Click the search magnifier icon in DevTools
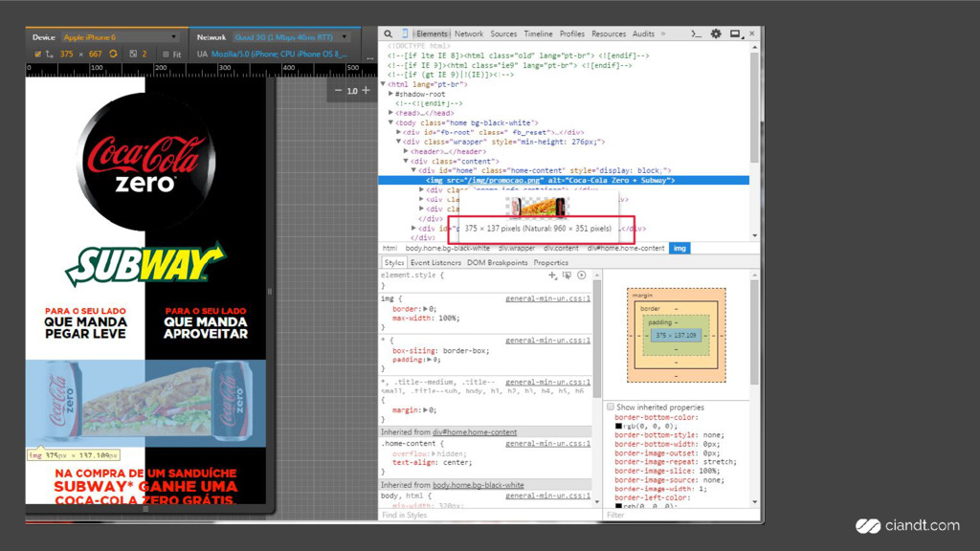The width and height of the screenshot is (980, 551). click(389, 33)
